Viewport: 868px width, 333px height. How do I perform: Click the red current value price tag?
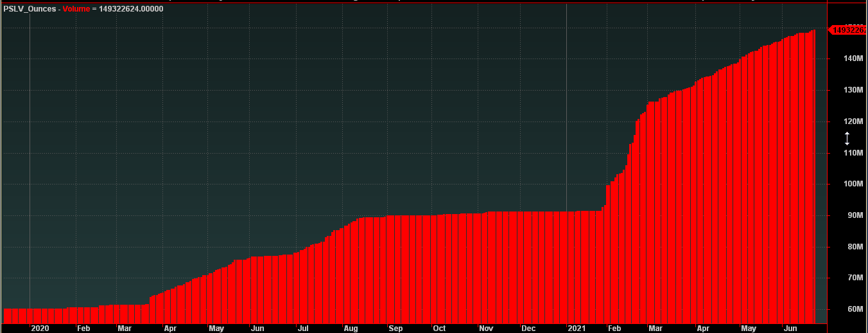click(x=847, y=30)
